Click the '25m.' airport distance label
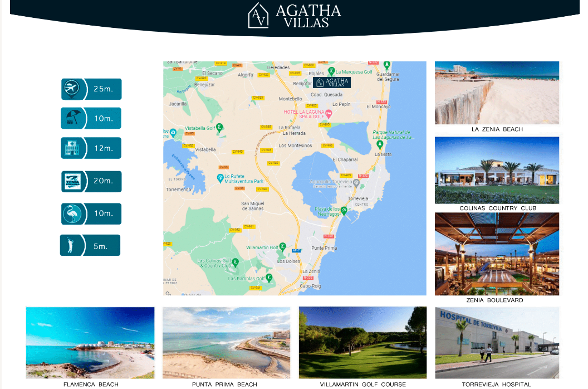 tap(103, 89)
